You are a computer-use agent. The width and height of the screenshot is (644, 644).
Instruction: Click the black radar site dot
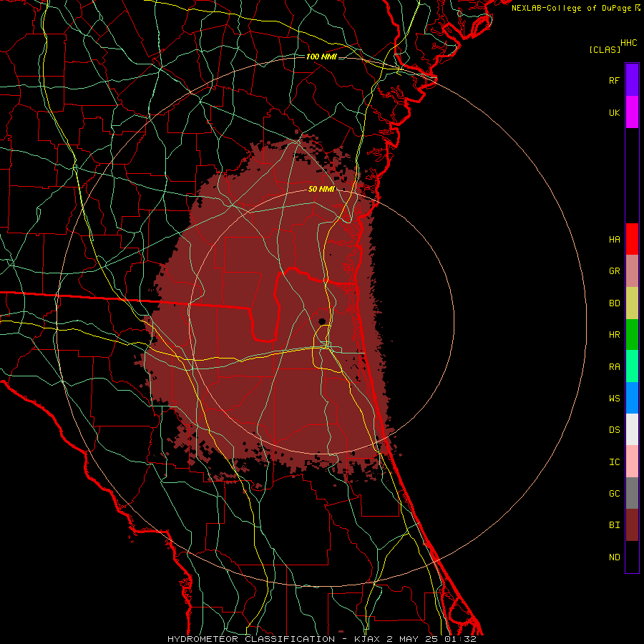pos(322,321)
